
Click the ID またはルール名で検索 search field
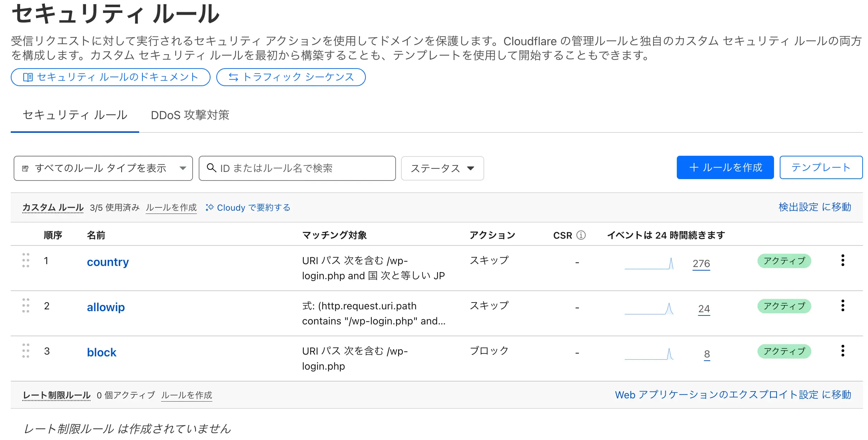(x=297, y=168)
